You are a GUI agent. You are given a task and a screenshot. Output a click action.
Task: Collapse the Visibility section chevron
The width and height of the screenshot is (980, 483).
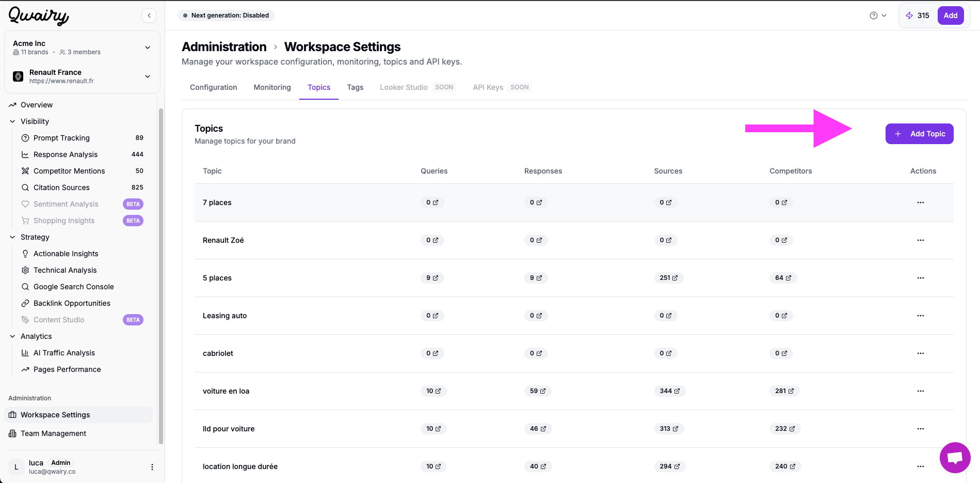[x=12, y=121]
